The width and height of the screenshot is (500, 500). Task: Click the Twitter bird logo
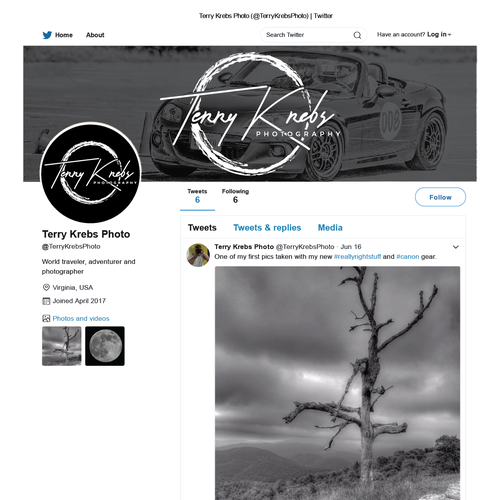(47, 35)
